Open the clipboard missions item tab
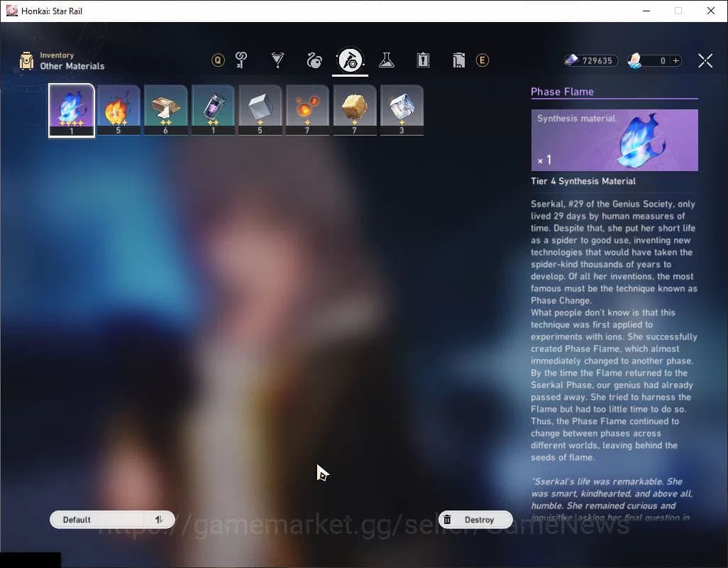The width and height of the screenshot is (728, 568). click(423, 60)
